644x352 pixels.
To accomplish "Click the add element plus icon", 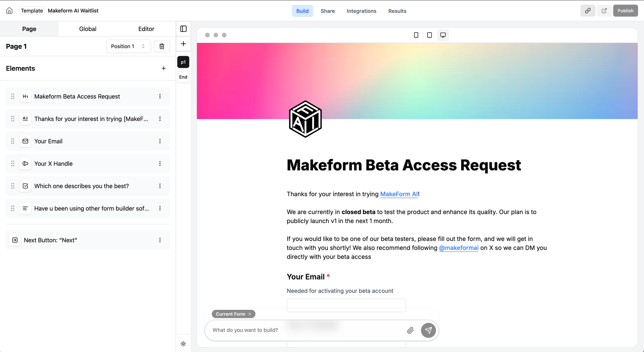I will [164, 68].
